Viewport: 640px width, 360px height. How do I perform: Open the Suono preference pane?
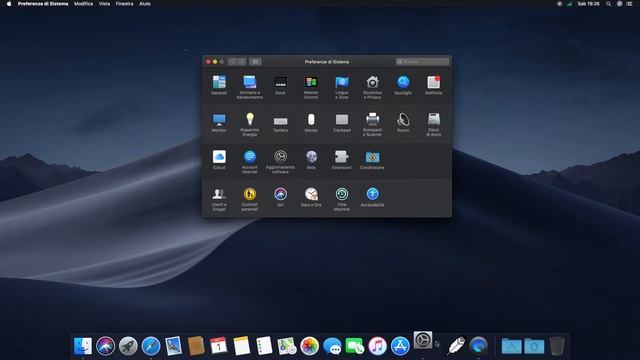403,122
